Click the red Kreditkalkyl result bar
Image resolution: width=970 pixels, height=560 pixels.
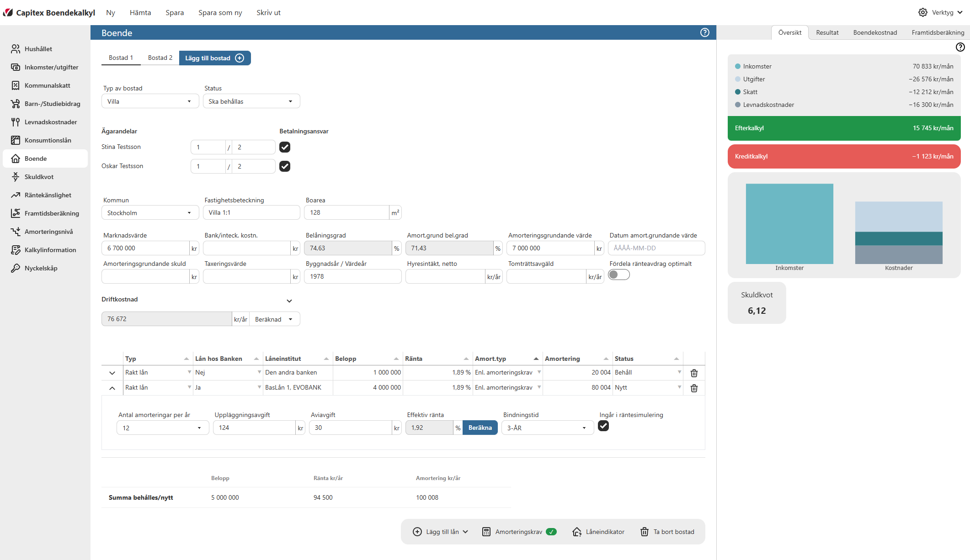843,156
